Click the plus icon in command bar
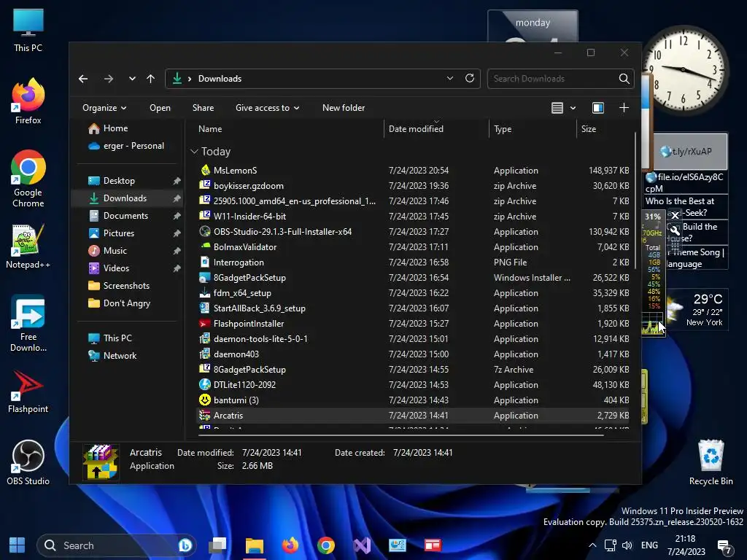This screenshot has width=747, height=560. [624, 108]
